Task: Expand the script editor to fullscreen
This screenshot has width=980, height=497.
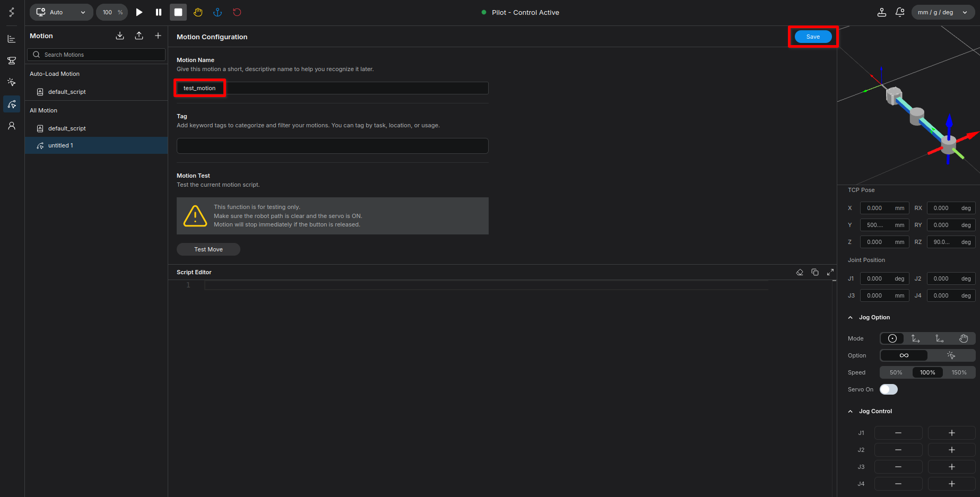Action: [830, 272]
